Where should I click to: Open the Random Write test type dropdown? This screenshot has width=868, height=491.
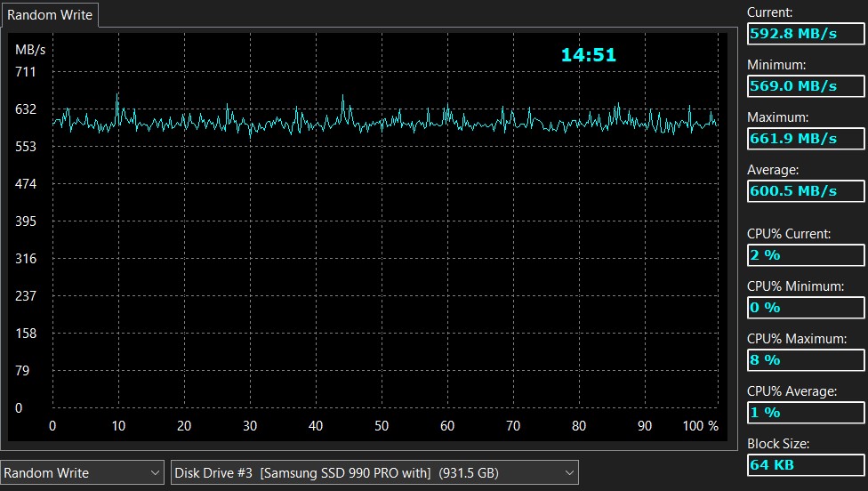pyautogui.click(x=83, y=472)
